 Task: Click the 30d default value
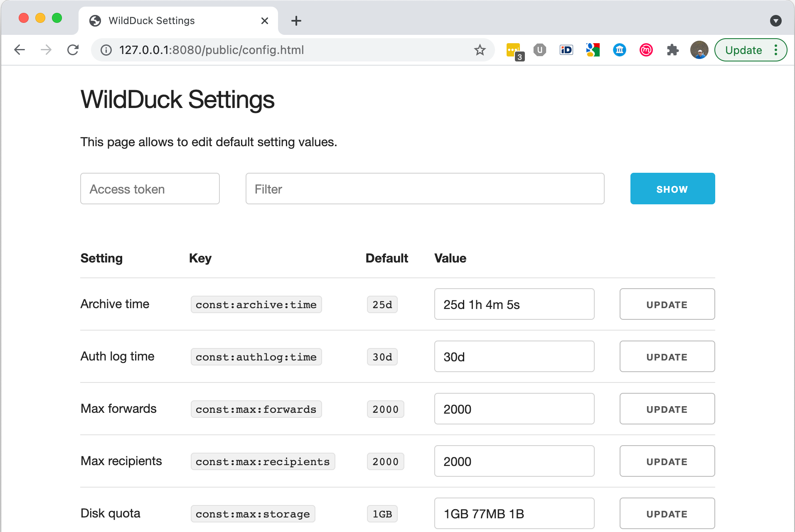click(382, 357)
